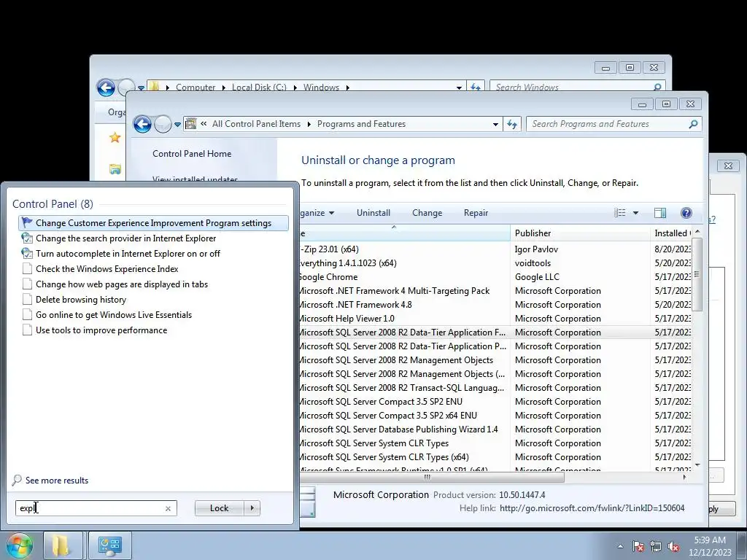The image size is (747, 560).
Task: Select Microsoft SQL Server Database Publishing Wizard 1.4
Action: pos(495,429)
